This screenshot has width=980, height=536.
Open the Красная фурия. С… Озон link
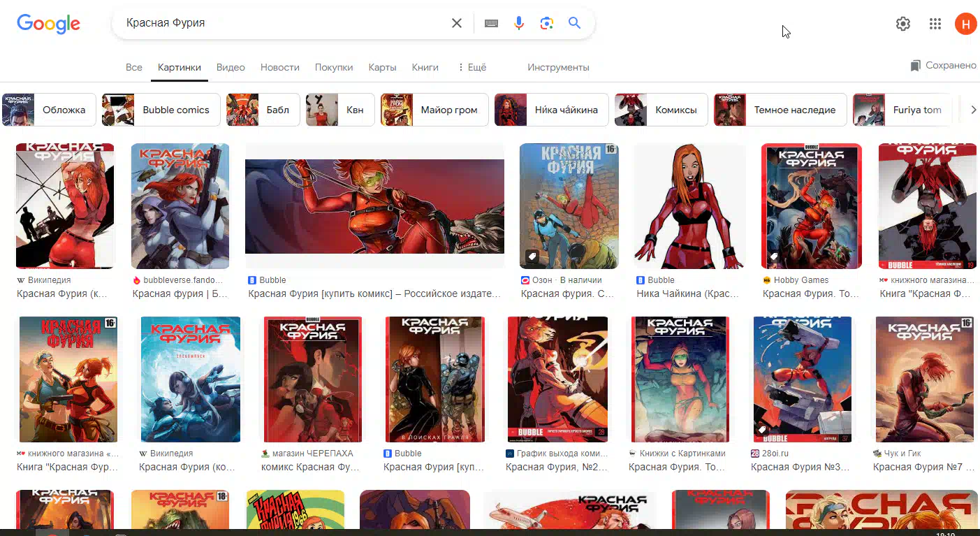click(x=568, y=294)
